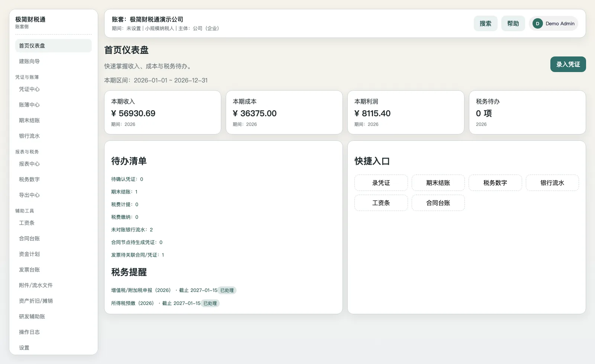The height and width of the screenshot is (364, 595).
Task: Open the 税务待办 card showing 0 项
Action: click(x=527, y=112)
